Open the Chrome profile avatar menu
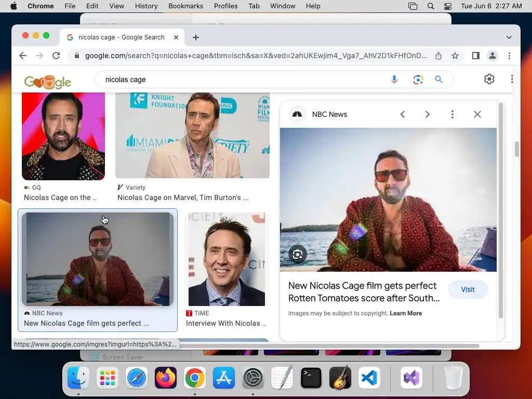Viewport: 532px width, 399px height. coord(493,56)
